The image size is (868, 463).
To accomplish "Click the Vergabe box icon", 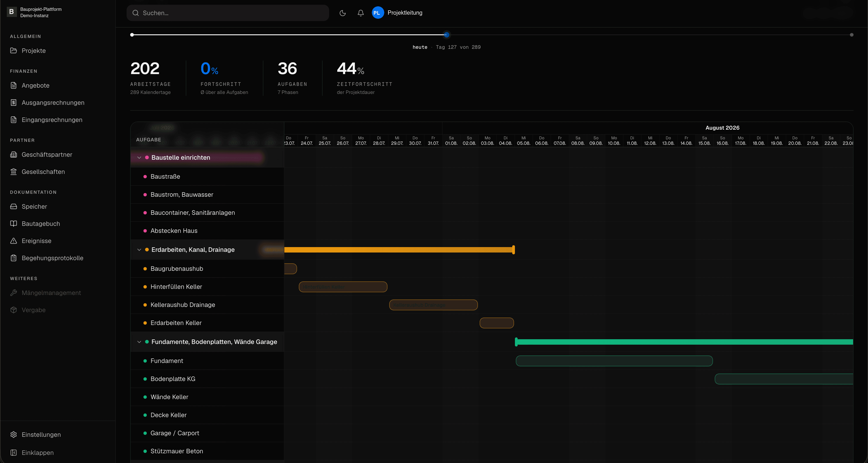I will pyautogui.click(x=14, y=310).
